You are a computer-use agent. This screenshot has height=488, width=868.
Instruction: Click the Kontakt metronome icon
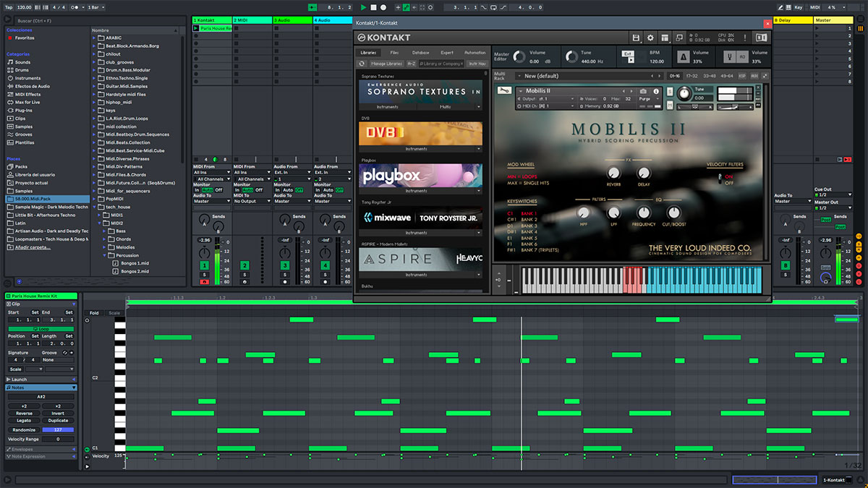tap(684, 56)
